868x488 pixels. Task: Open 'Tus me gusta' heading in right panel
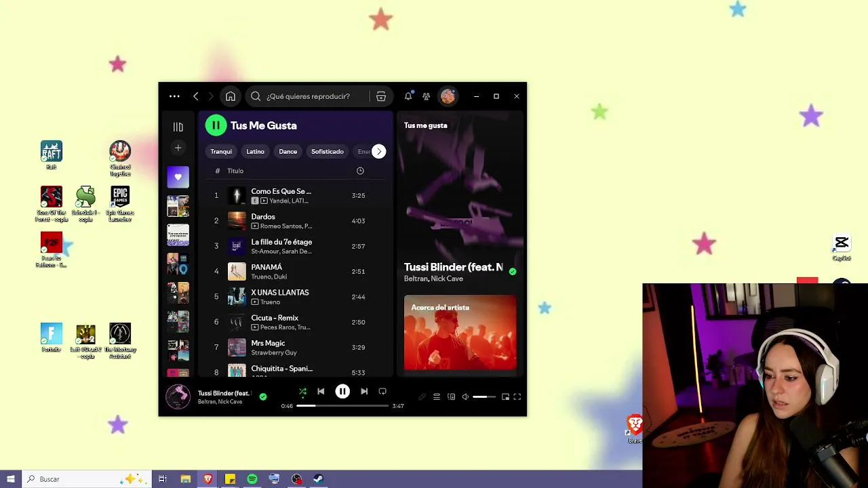[425, 125]
